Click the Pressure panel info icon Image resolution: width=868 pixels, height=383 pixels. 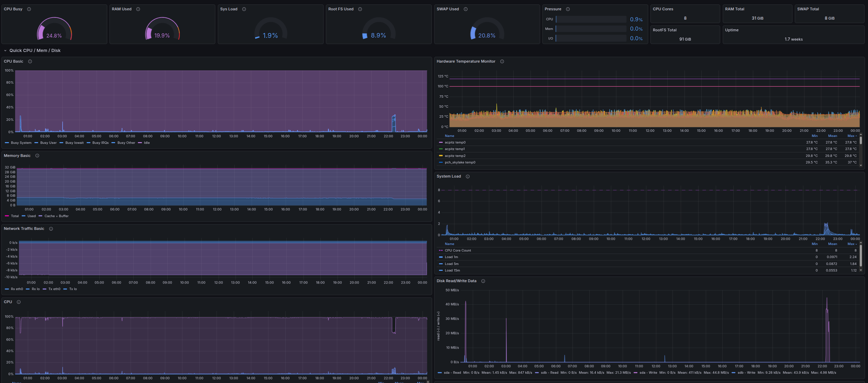(x=568, y=9)
